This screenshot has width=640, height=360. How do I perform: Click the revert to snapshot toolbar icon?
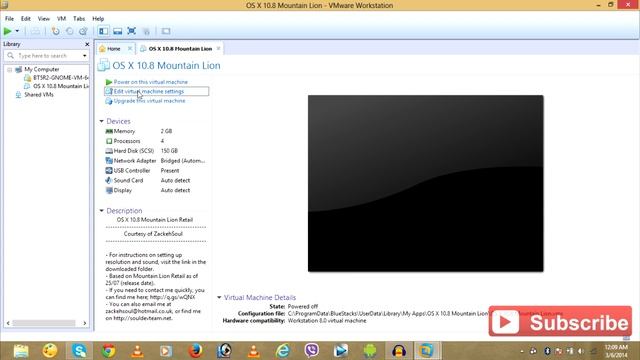click(69, 31)
